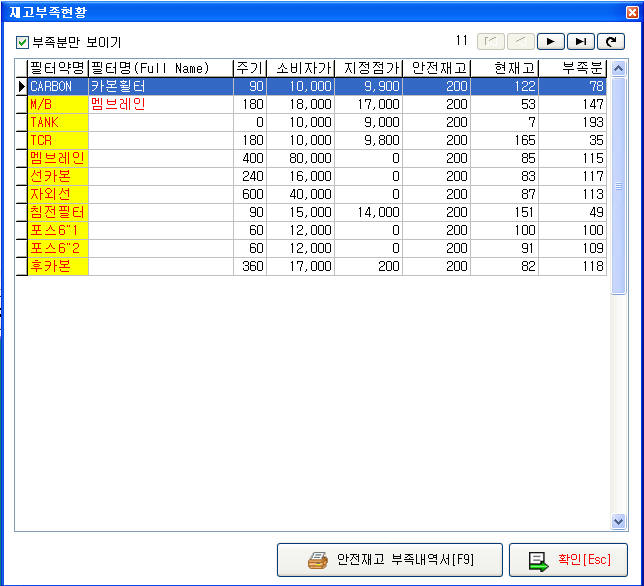Click 53 current stock in M/B row
This screenshot has height=586, width=644.
coord(505,104)
